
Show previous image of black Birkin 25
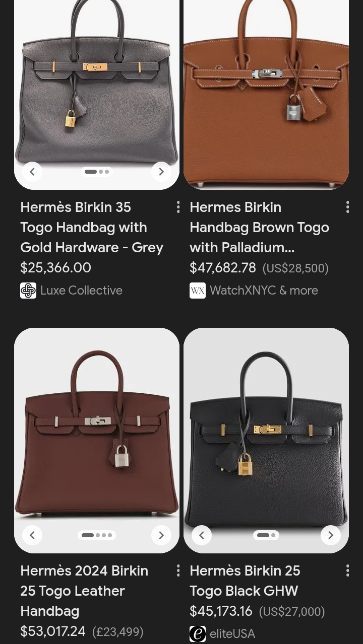(x=202, y=535)
